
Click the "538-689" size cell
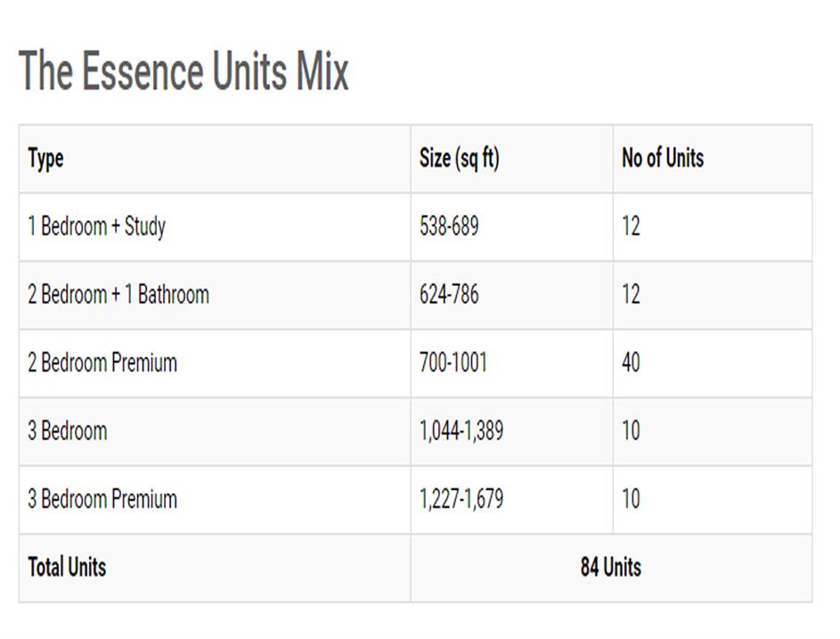(x=449, y=226)
